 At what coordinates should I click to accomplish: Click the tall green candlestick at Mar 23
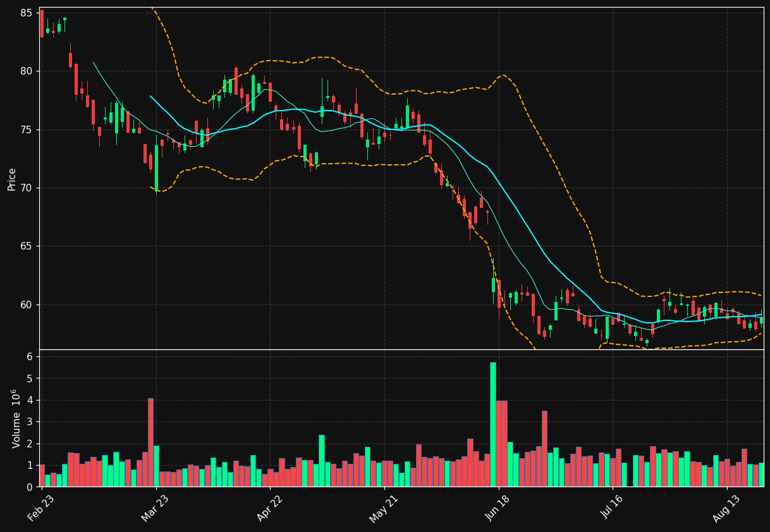pos(156,168)
